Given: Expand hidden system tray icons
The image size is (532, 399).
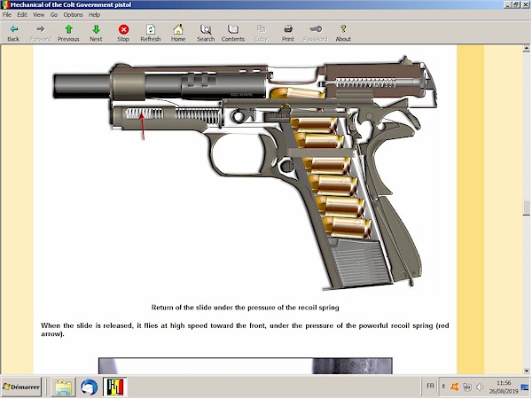Looking at the screenshot, I should [x=443, y=387].
